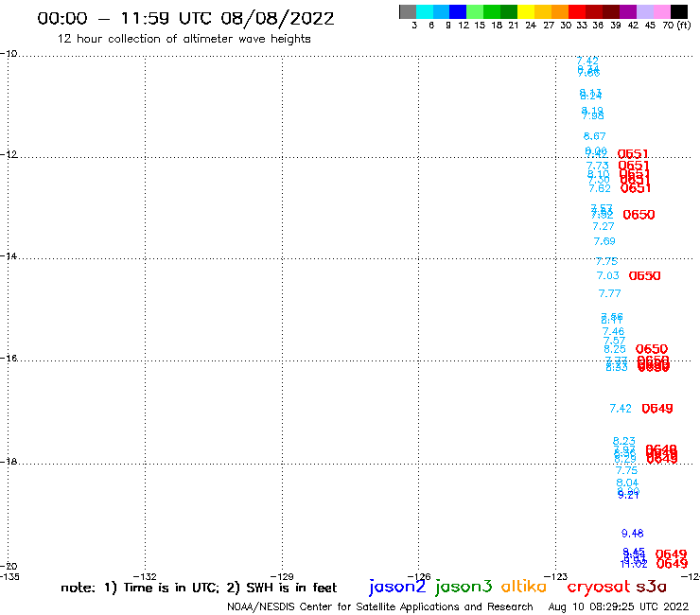This screenshot has height=615, width=700.
Task: Click the 0650 timestamp beside 7.03
Action: click(x=644, y=276)
